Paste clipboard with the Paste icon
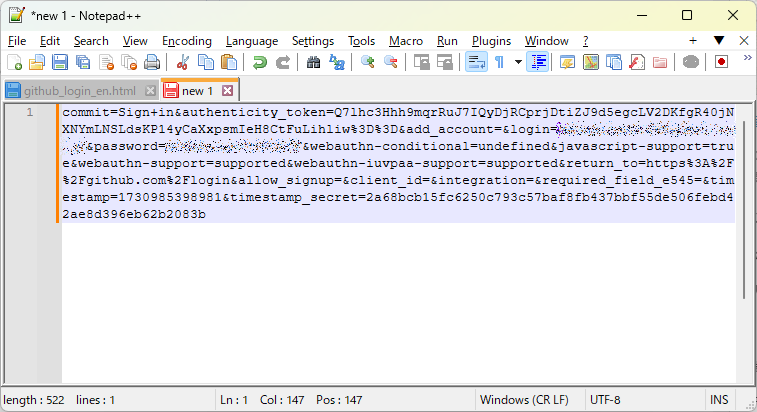The image size is (757, 412). coord(229,62)
